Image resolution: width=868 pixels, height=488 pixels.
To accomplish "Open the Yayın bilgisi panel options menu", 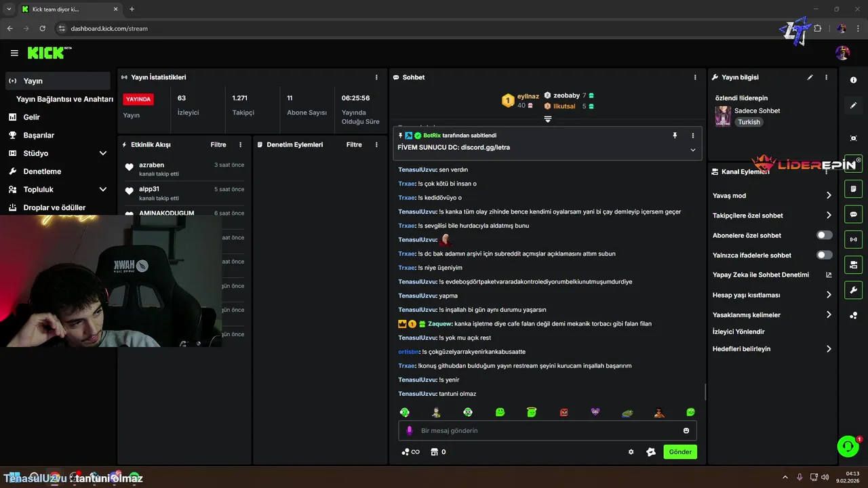I will click(x=826, y=77).
